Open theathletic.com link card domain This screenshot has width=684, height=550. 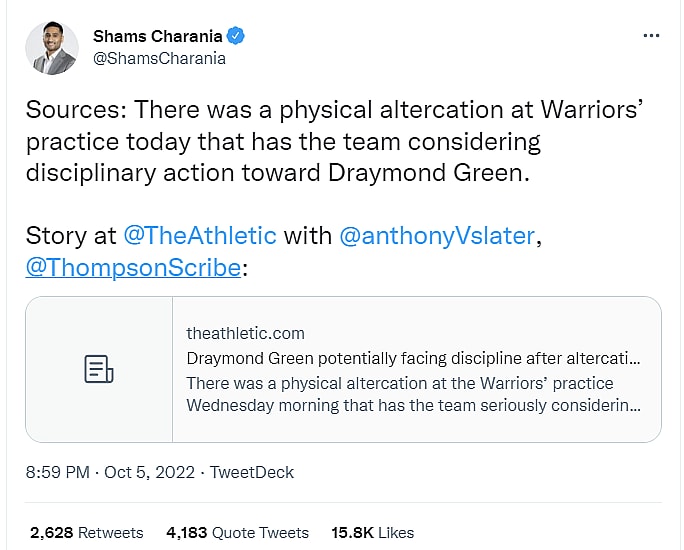pyautogui.click(x=246, y=333)
